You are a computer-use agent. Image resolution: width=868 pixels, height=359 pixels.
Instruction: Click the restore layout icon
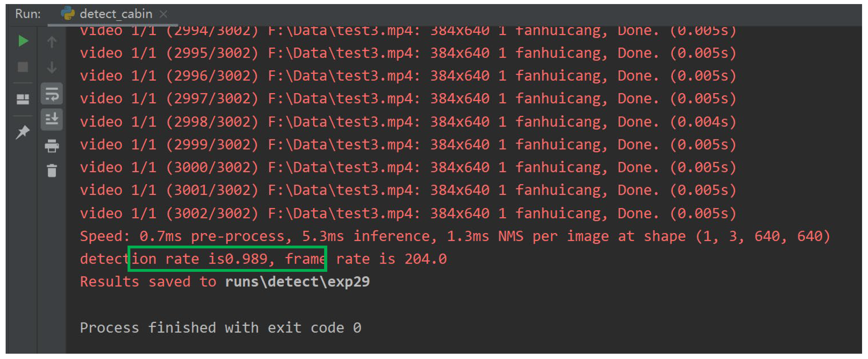[x=23, y=99]
